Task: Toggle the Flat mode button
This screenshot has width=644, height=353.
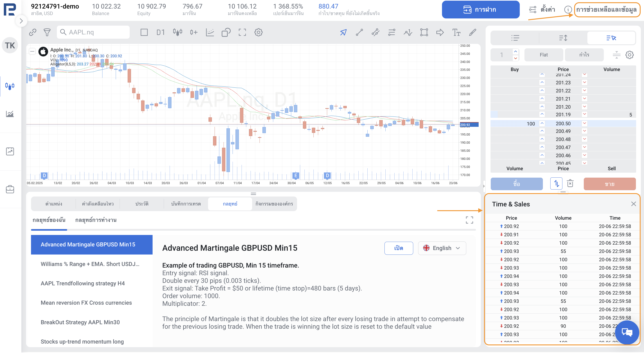Action: click(543, 55)
